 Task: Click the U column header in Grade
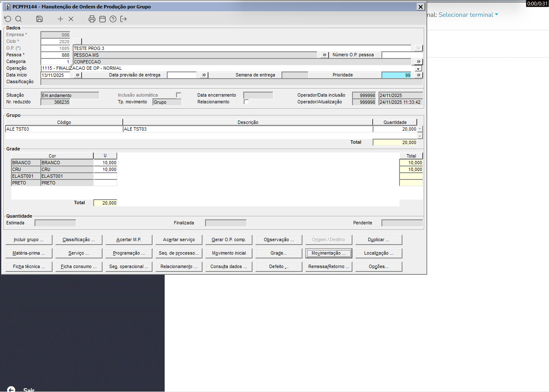coord(105,156)
